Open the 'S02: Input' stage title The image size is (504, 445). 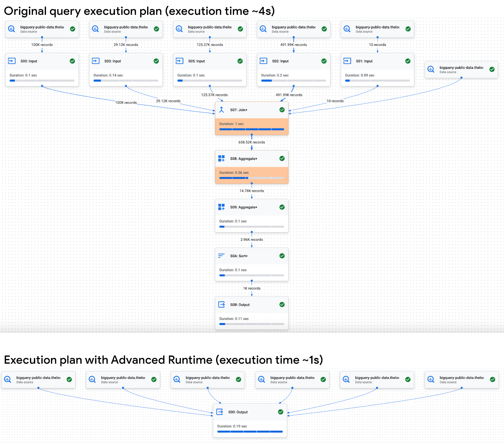pyautogui.click(x=280, y=61)
